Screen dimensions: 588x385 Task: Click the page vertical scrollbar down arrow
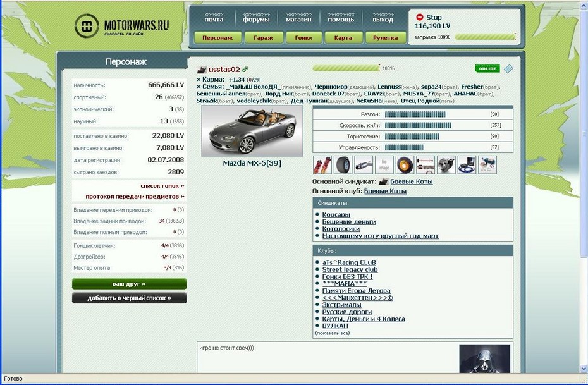point(584,369)
